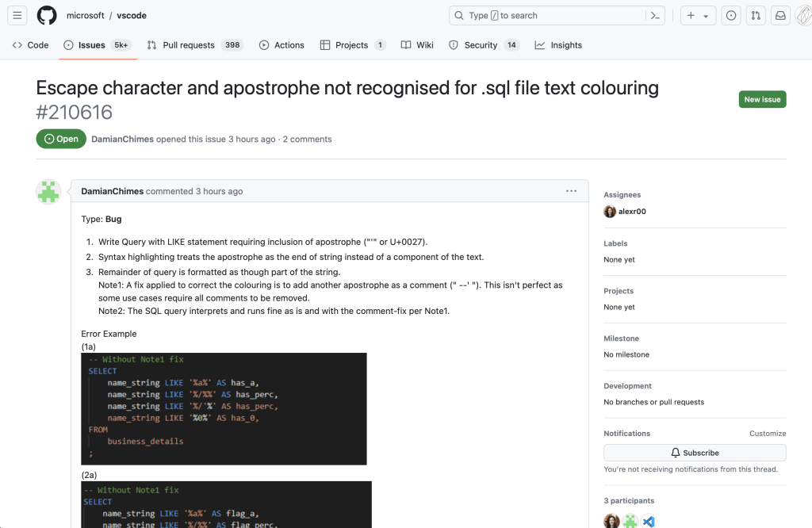Click the Subscribe notifications button

coord(695,453)
